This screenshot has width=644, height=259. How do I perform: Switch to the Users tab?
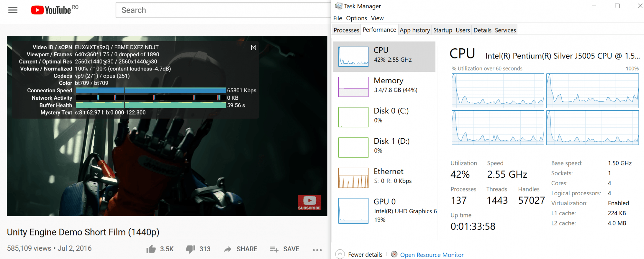pyautogui.click(x=463, y=30)
